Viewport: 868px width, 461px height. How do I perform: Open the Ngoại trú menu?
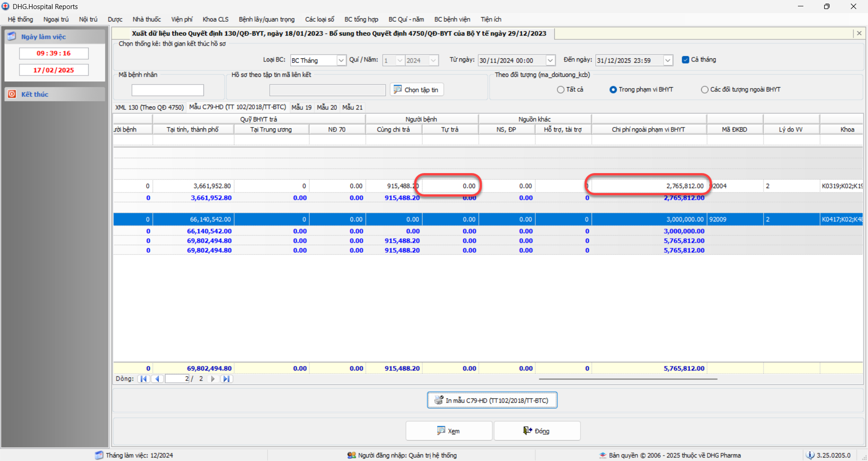(56, 19)
